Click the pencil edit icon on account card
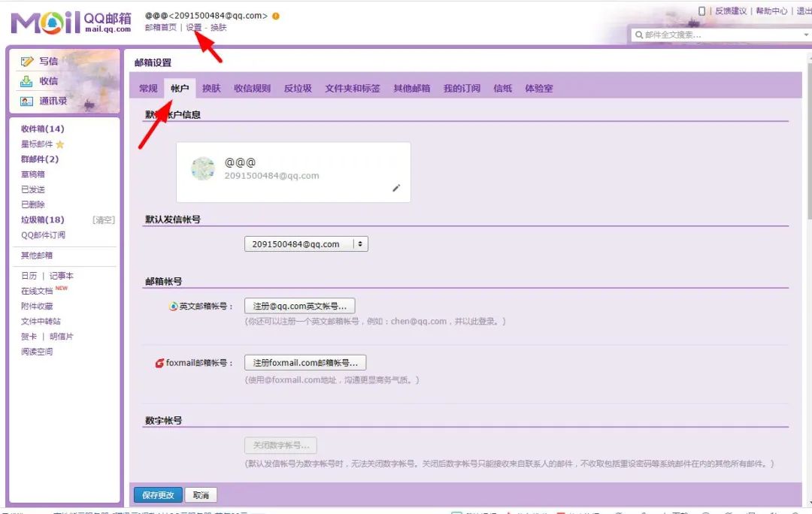The image size is (812, 514). (396, 188)
